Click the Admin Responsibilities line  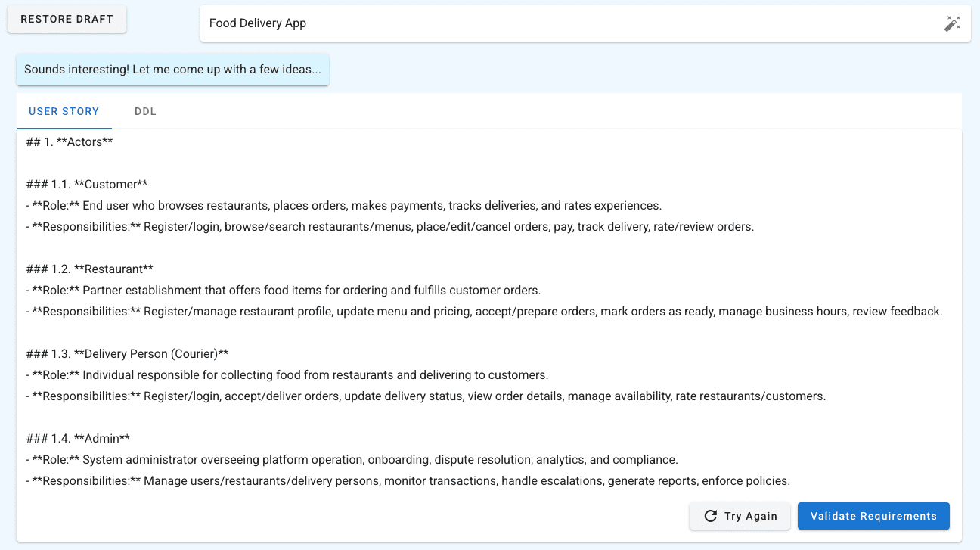tap(408, 481)
